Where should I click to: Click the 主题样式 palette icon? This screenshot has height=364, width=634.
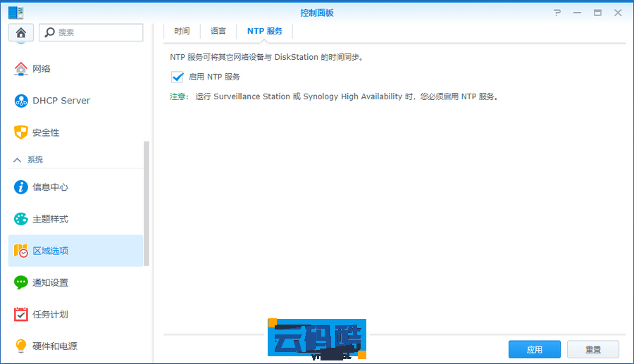click(x=21, y=219)
